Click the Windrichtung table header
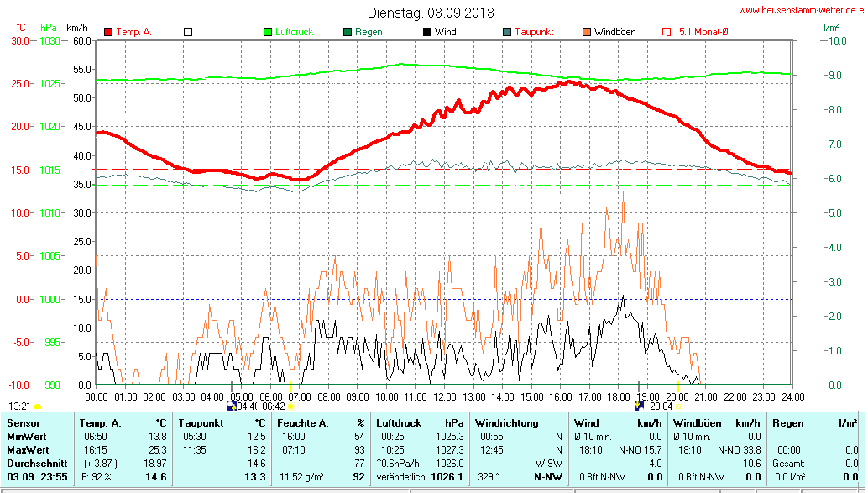The width and height of the screenshot is (868, 493). coord(507,423)
